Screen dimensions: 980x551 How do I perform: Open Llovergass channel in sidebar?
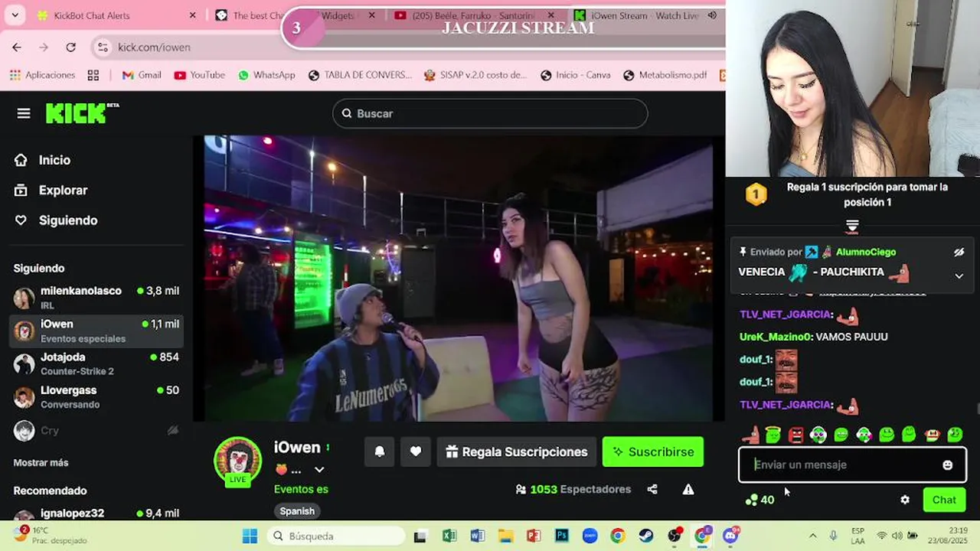pos(97,396)
